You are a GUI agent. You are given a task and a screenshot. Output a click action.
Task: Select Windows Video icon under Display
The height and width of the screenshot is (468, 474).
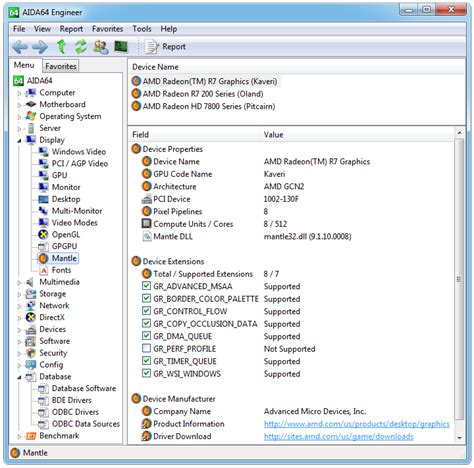point(43,152)
